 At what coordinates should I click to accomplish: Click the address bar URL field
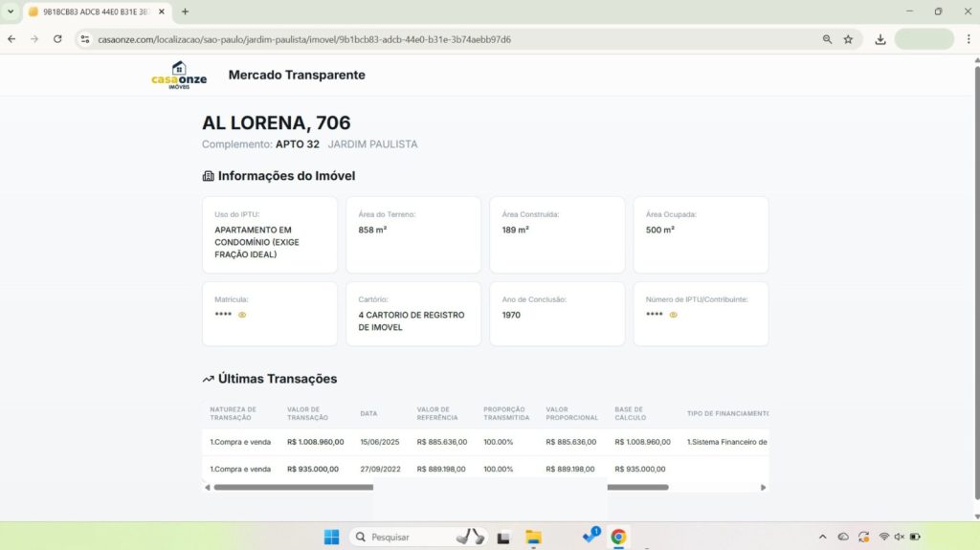pos(383,39)
